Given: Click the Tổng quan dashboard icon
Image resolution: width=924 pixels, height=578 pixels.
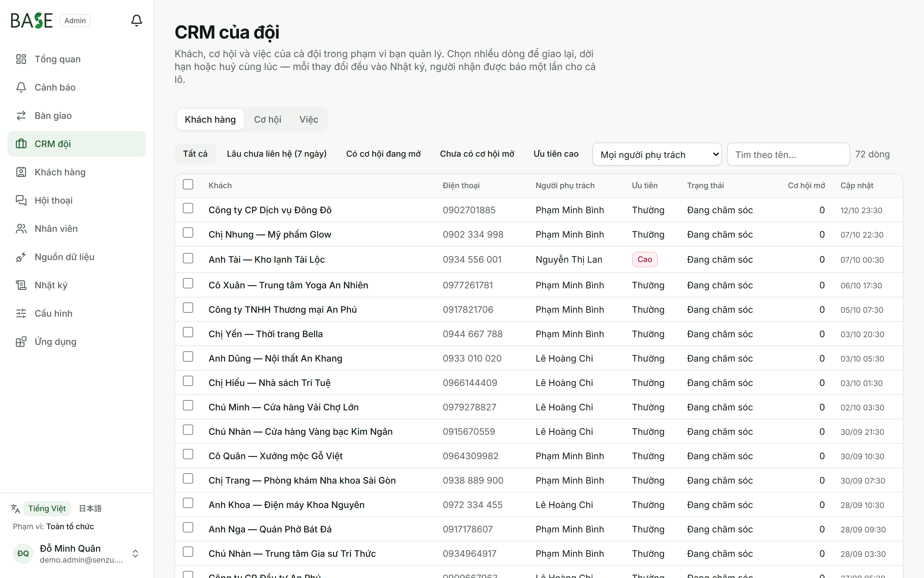Looking at the screenshot, I should tap(21, 59).
